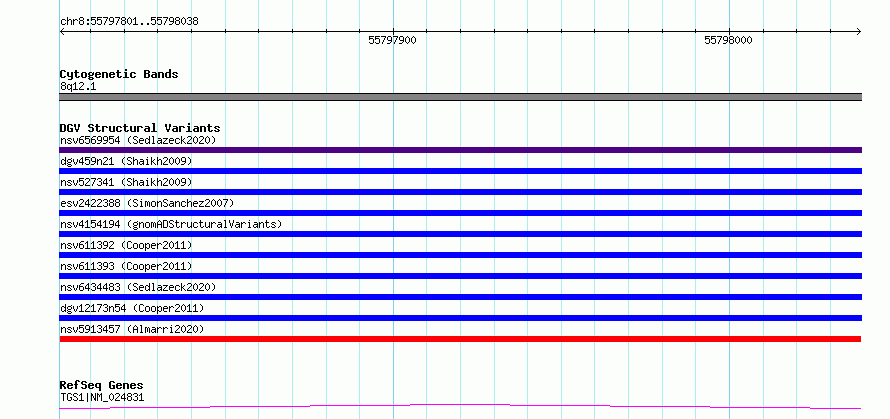Click the 8q12.1 band label
This screenshot has width=890, height=419.
77,86
